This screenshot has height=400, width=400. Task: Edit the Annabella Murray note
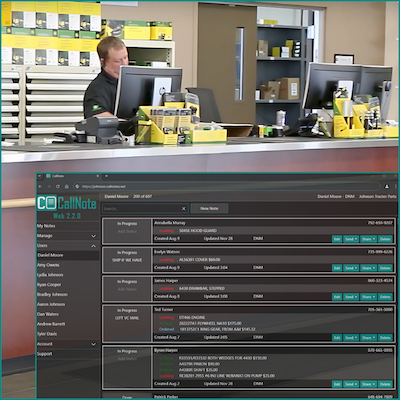(337, 239)
